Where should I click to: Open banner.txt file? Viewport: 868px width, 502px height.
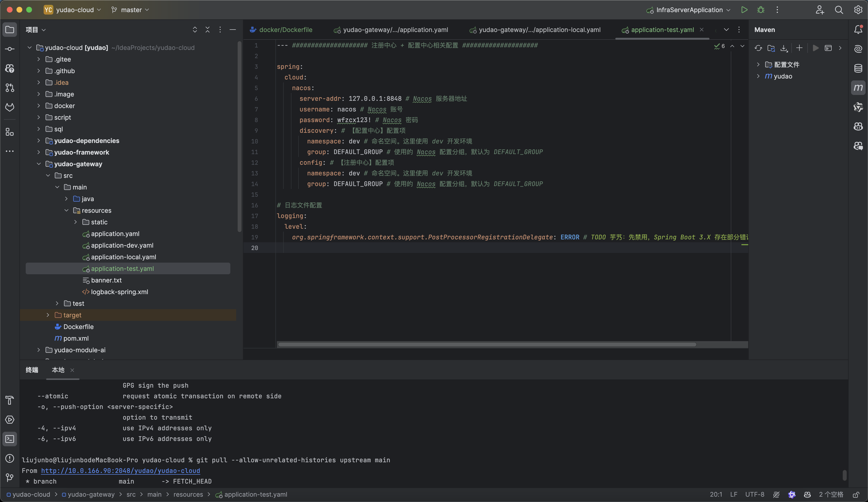tap(106, 280)
